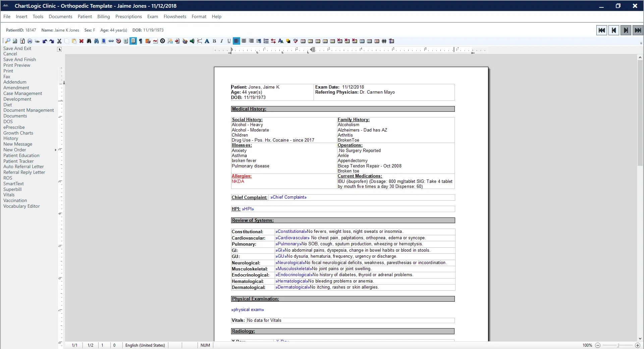Toggle the paragraph marks display
The width and height of the screenshot is (644, 349).
coord(141,41)
